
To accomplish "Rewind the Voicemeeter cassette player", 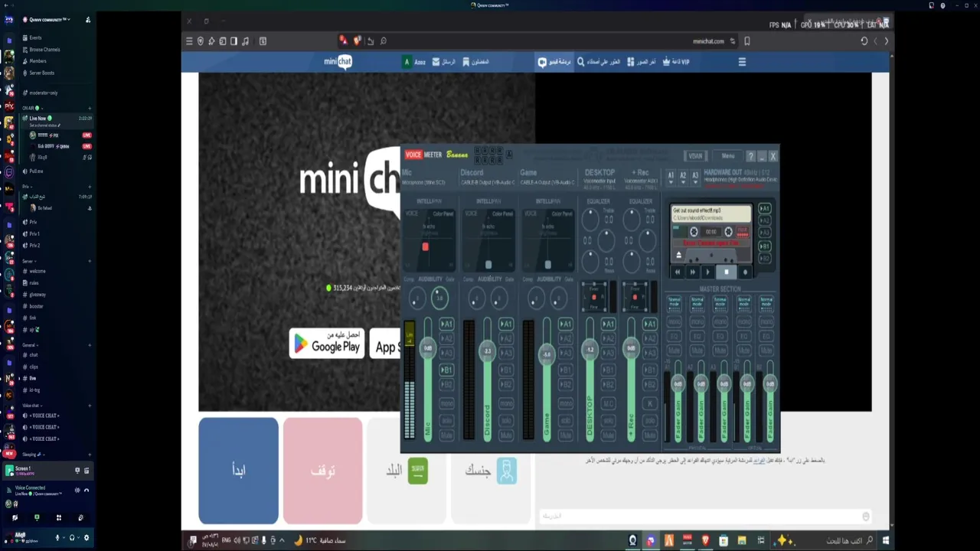I will point(678,272).
